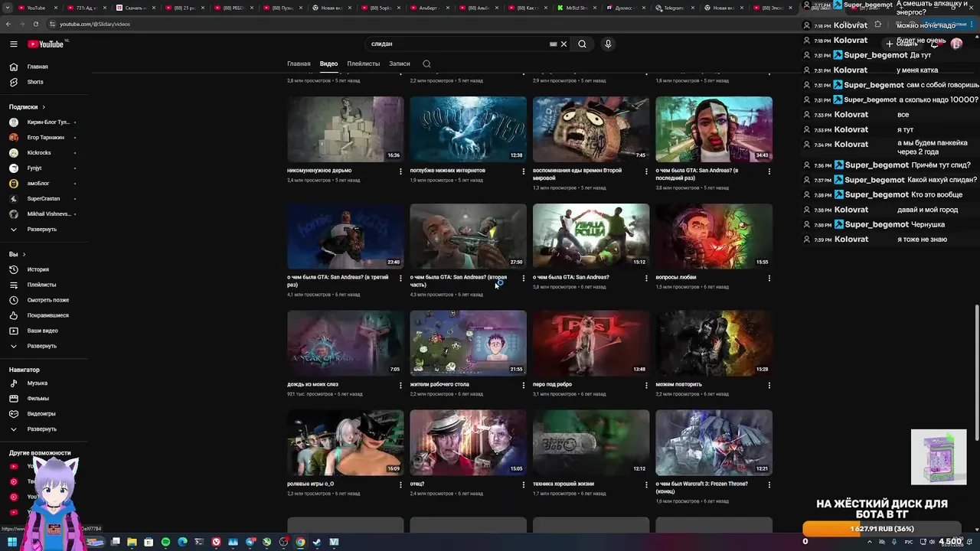Switch to Google Chrome in the taskbar

coord(300,542)
